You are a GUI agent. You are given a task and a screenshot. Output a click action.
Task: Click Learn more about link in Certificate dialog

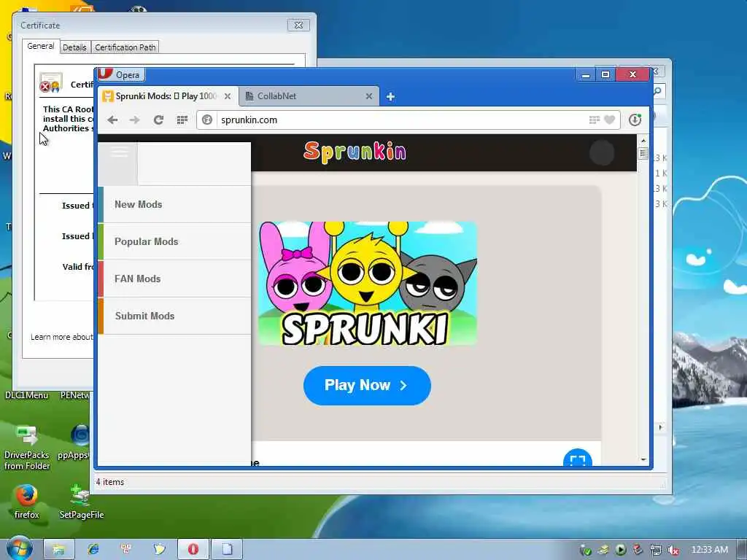tap(62, 337)
